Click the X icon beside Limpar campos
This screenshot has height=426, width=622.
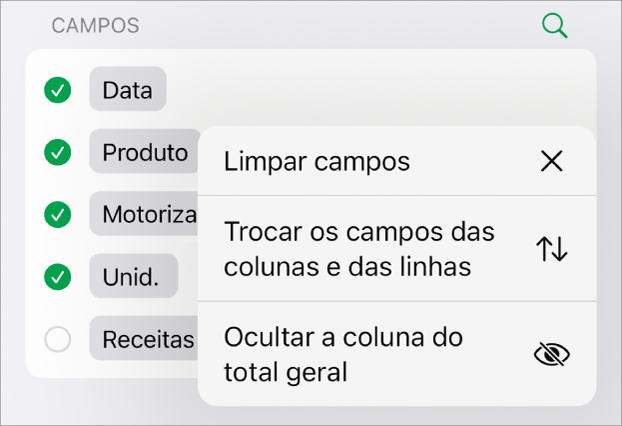[x=551, y=161]
